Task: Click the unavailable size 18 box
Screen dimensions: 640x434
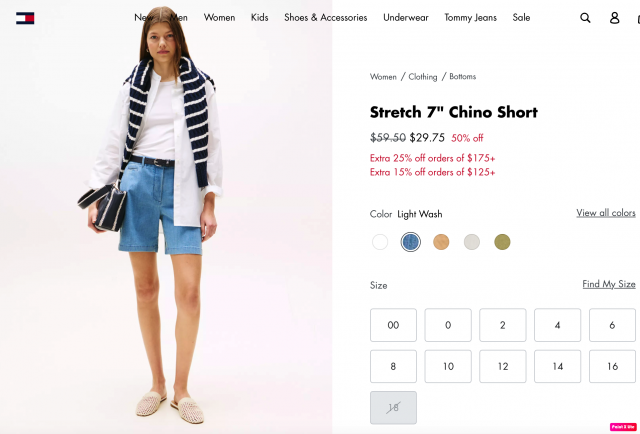Action: point(393,407)
